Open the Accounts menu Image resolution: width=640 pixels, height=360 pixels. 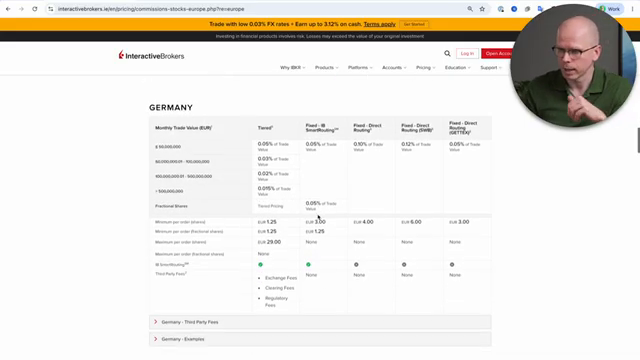click(394, 68)
